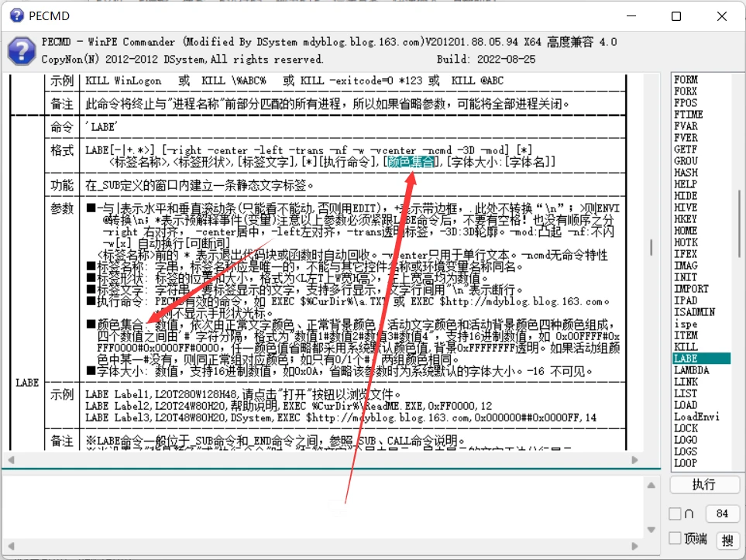Click the help pane vertical scrollbar thumb
This screenshot has width=746, height=560.
point(651,247)
